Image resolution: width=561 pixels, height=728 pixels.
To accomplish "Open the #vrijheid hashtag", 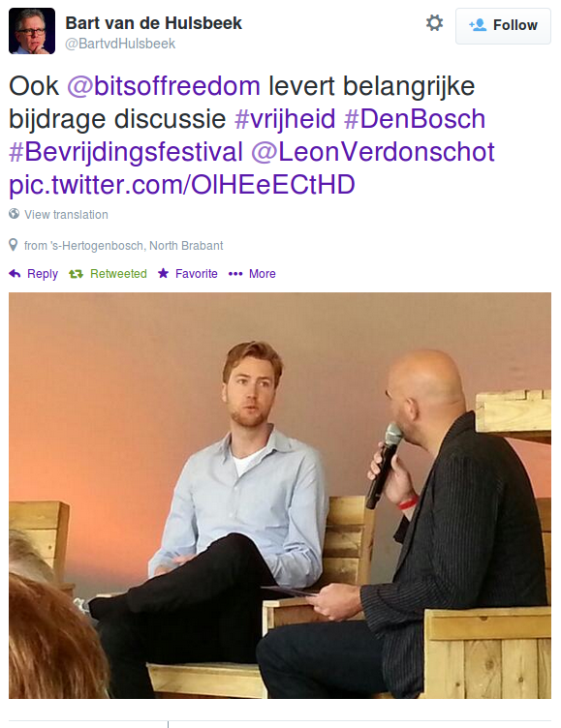I will click(x=285, y=119).
